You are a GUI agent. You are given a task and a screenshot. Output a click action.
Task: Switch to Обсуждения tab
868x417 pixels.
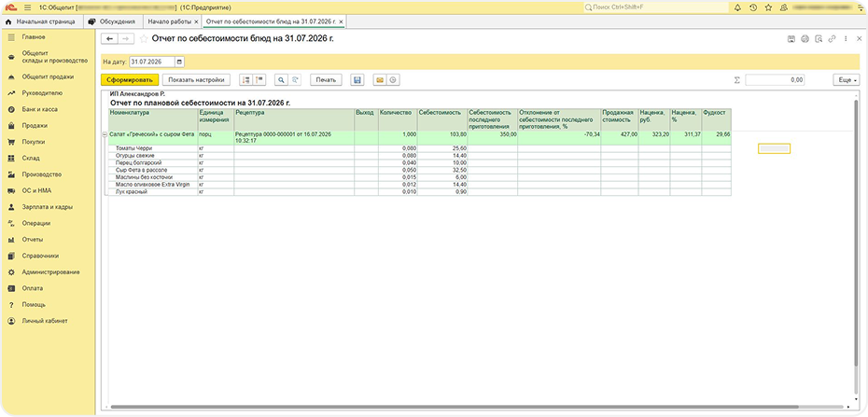tap(112, 21)
